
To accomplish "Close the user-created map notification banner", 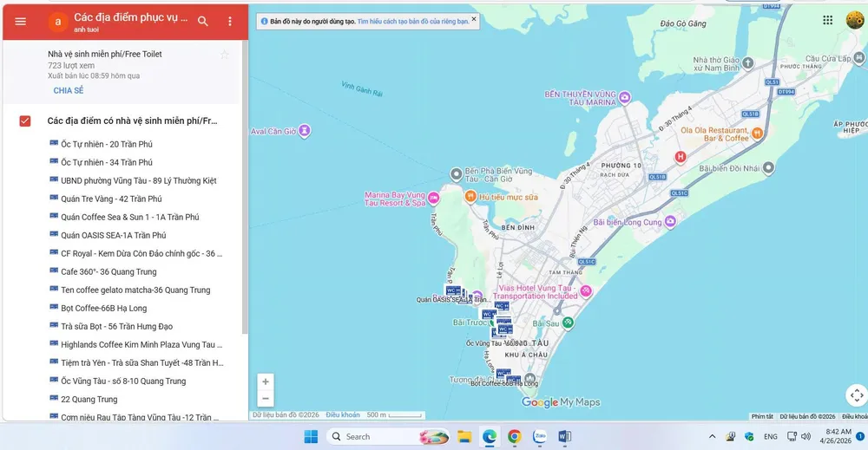I will coord(474,18).
